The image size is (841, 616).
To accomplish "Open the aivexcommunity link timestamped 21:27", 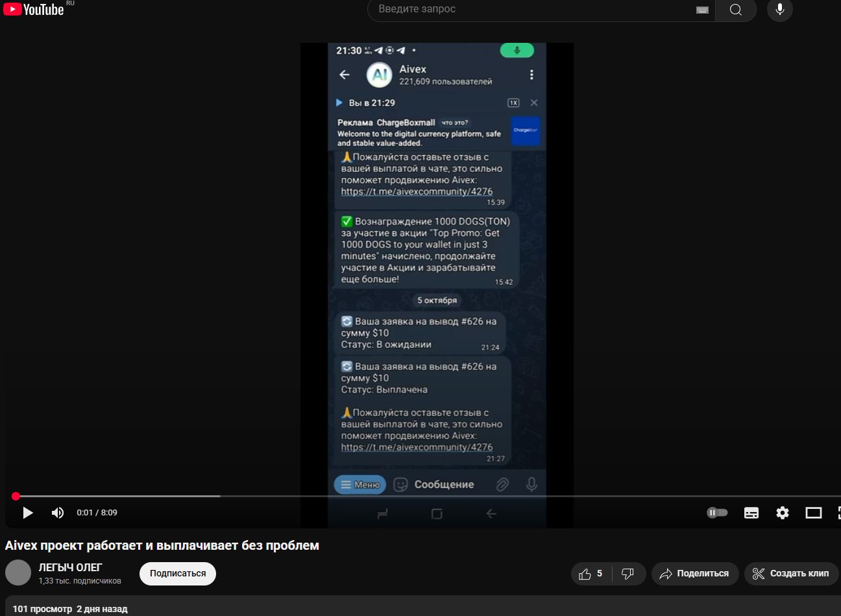I will [417, 447].
